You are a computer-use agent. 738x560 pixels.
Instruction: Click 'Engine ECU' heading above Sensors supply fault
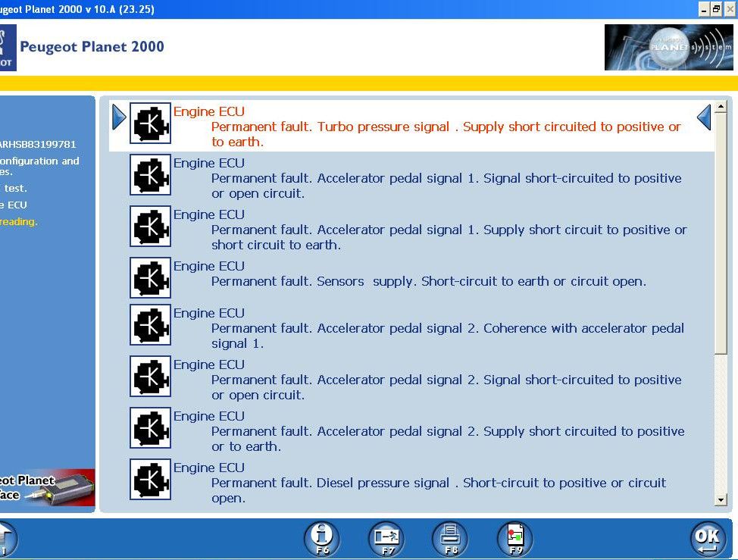coord(209,266)
